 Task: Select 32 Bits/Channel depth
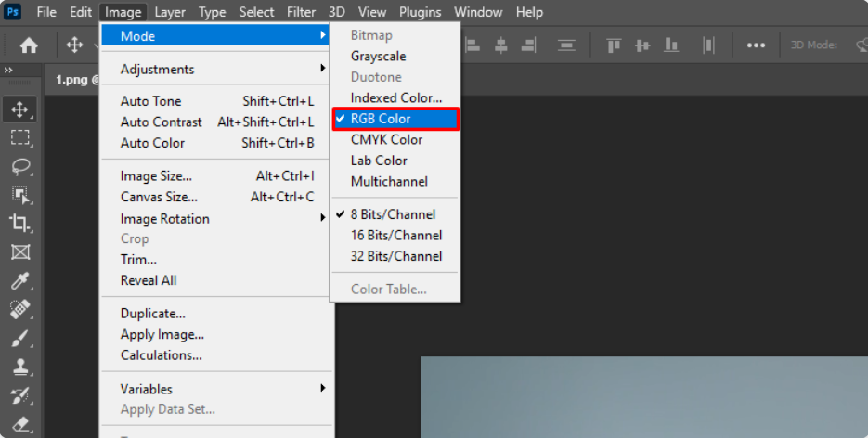click(395, 257)
